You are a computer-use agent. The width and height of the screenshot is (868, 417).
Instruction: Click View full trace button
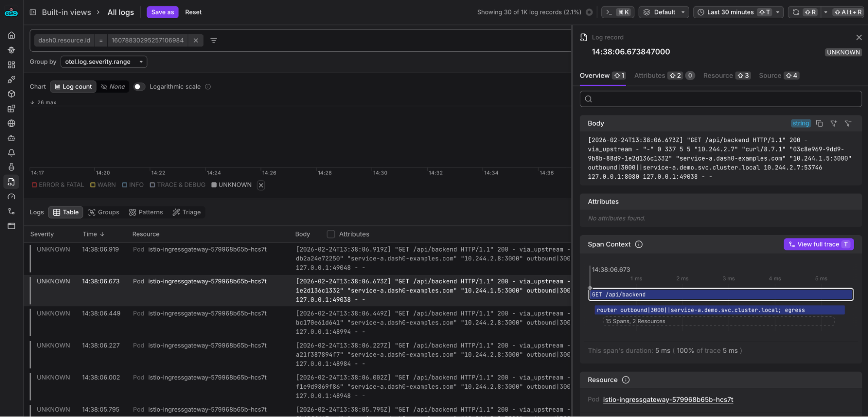tap(818, 244)
